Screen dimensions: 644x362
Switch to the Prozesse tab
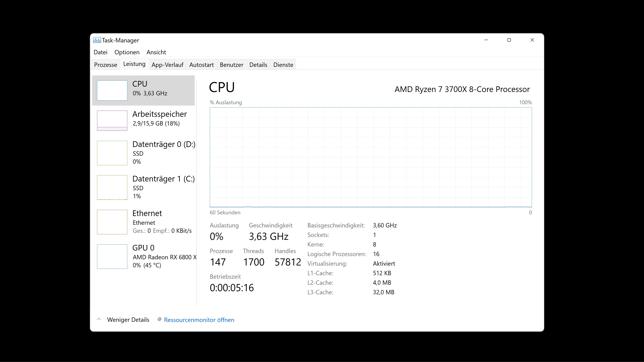click(105, 65)
